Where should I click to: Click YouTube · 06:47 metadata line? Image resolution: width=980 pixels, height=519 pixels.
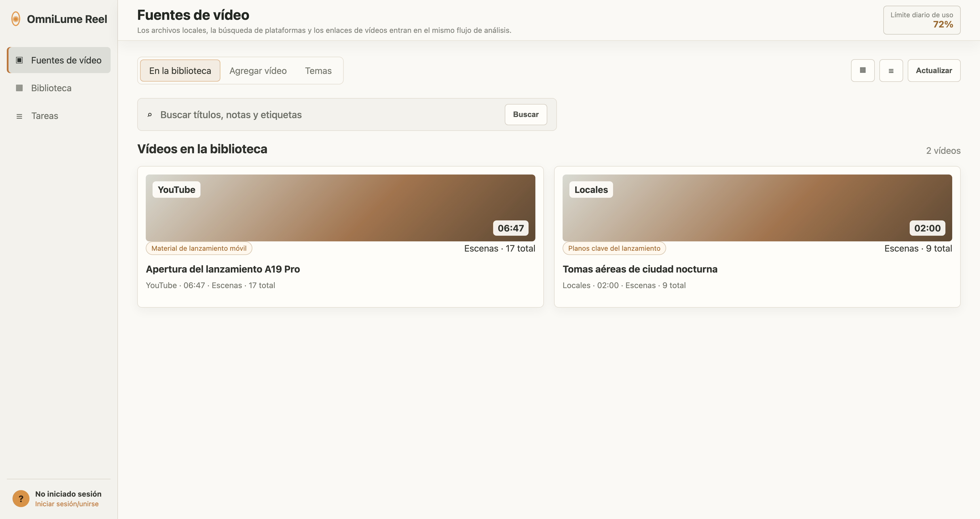(210, 285)
